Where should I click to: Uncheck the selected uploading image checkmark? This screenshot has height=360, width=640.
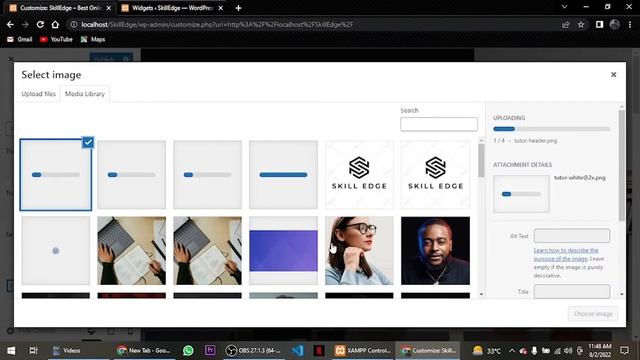(88, 142)
